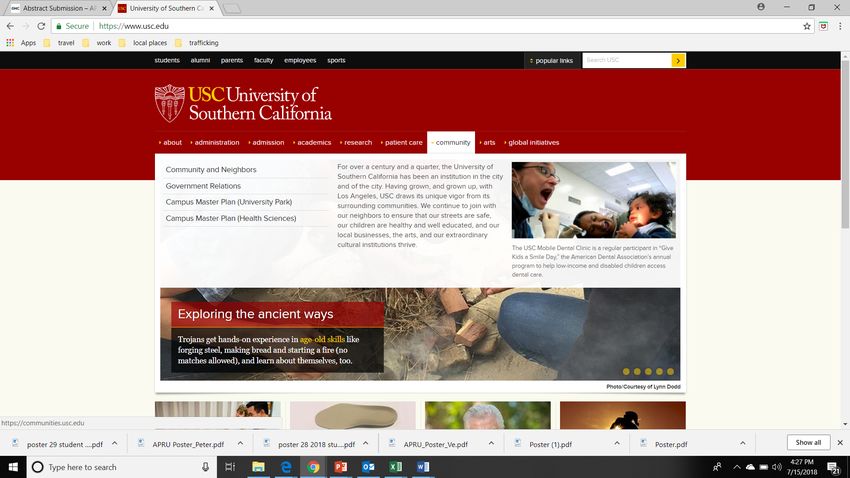850x478 pixels.
Task: Select the third carousel slide dot
Action: coord(648,371)
